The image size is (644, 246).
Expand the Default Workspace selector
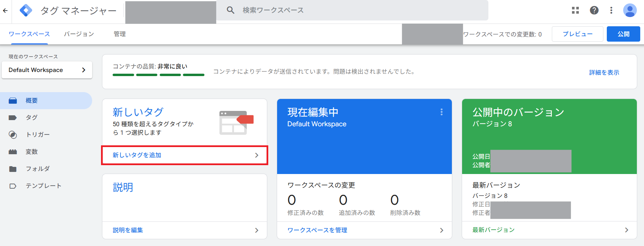tap(47, 70)
